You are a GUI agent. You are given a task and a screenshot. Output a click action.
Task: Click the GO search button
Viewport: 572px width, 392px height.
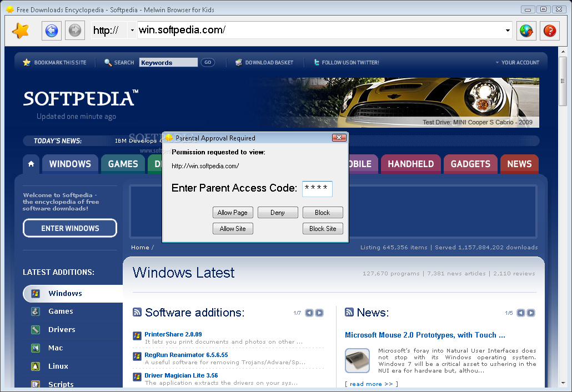(x=208, y=62)
